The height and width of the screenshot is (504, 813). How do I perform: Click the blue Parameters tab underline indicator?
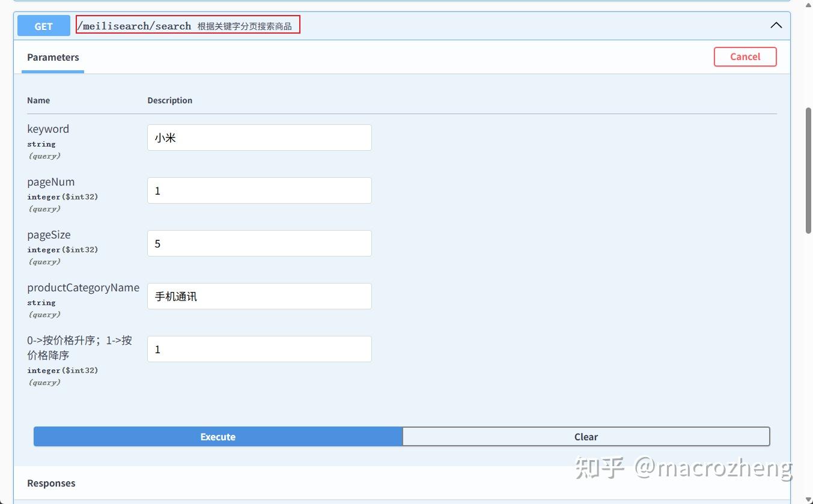pos(52,71)
